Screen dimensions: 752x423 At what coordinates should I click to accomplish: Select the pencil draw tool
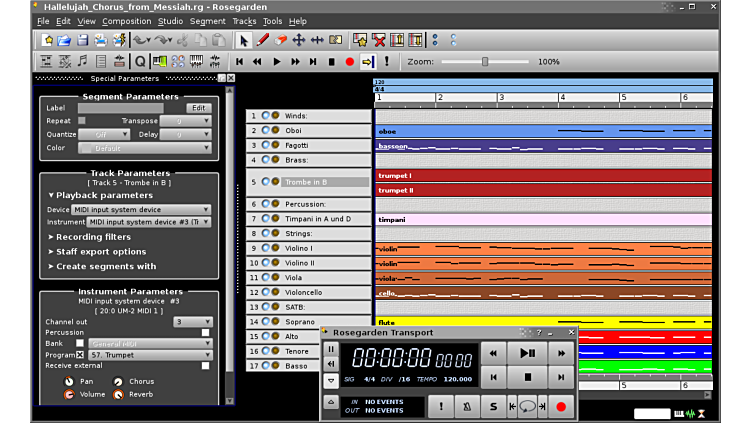(263, 40)
